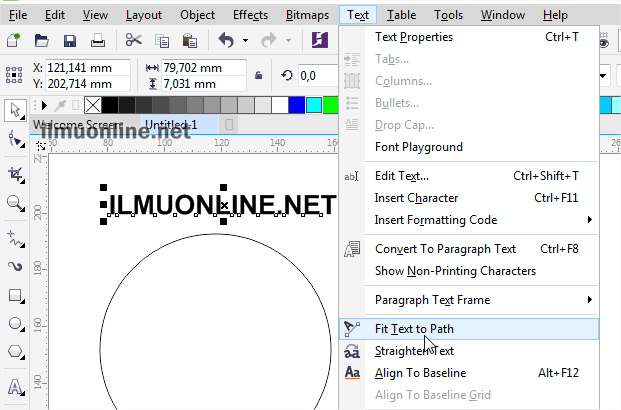Screen dimensions: 621x410
Task: Pick the no-fill X swatch
Action: [x=93, y=105]
